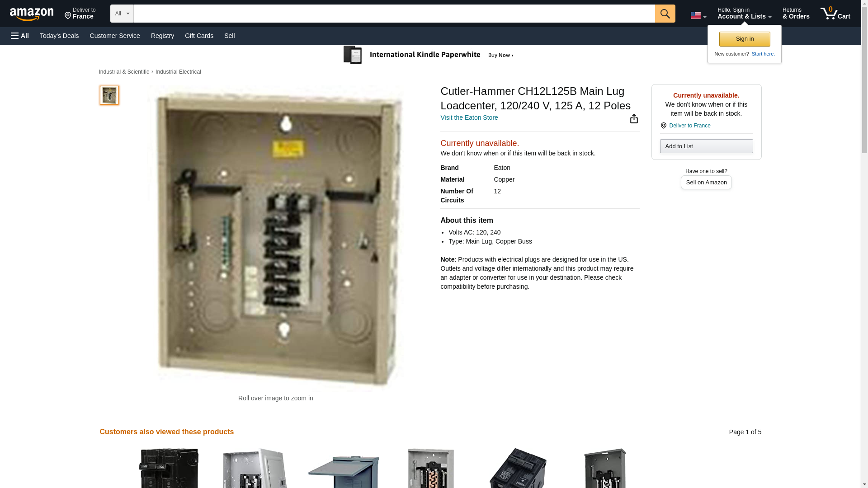Viewport: 868px width, 488px height.
Task: Select the loadcenter product thumbnail
Action: pyautogui.click(x=109, y=95)
